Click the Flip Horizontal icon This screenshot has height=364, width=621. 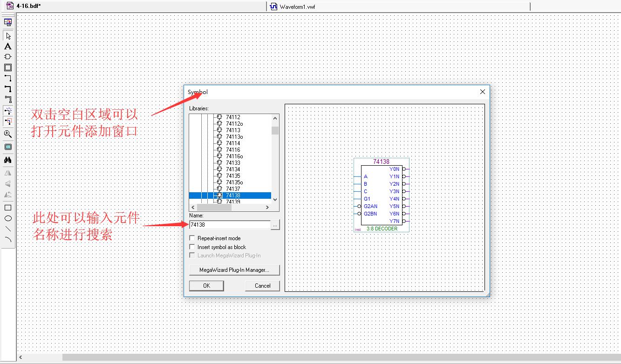pyautogui.click(x=8, y=173)
